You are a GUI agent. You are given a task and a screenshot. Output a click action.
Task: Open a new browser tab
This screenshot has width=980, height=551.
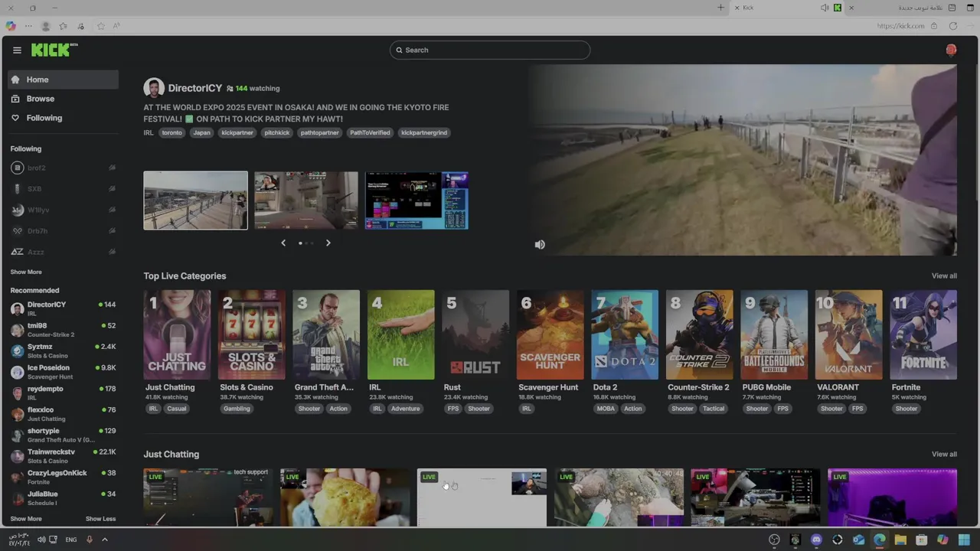pyautogui.click(x=720, y=8)
